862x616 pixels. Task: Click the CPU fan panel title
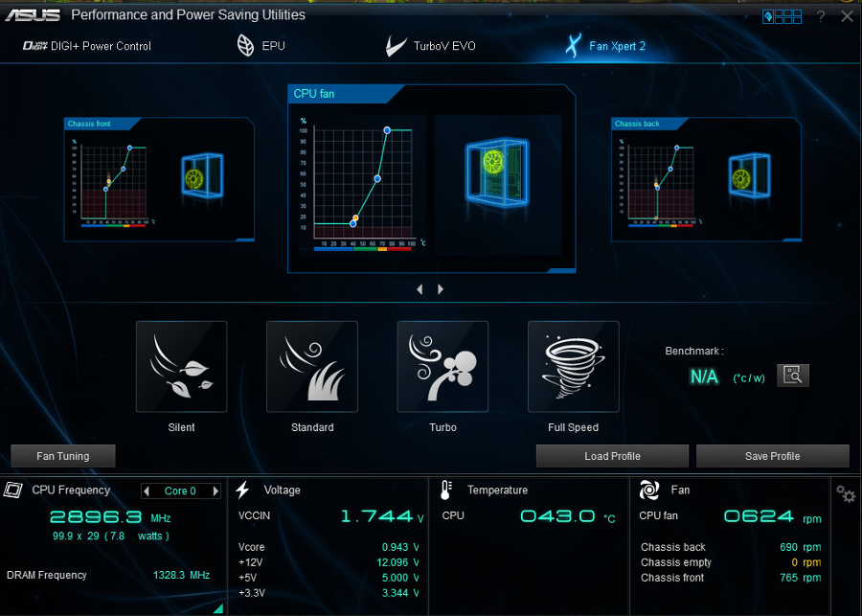(314, 94)
